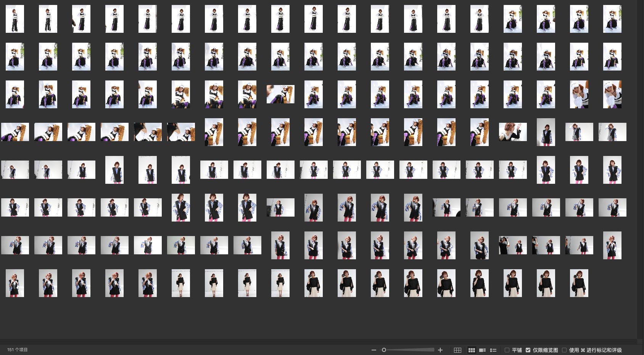644x355 pixels.
Task: Select first seventh-row thumbnail showing the photographer
Action: click(512, 245)
